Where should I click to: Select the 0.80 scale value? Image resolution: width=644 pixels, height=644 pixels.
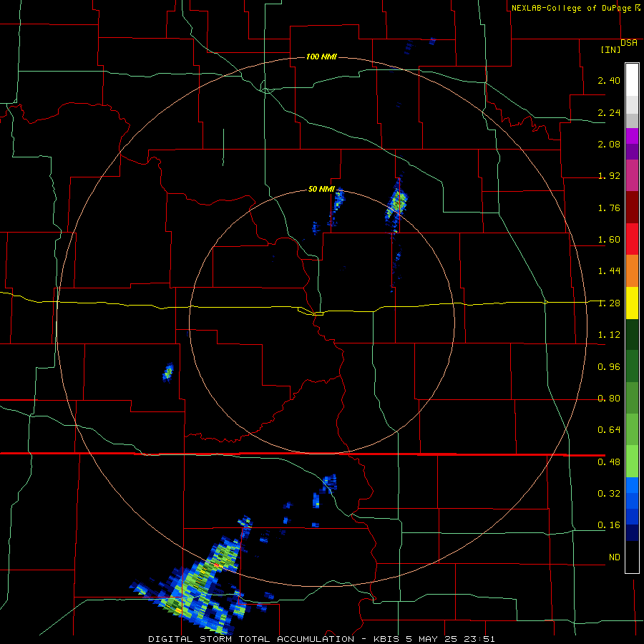click(609, 399)
